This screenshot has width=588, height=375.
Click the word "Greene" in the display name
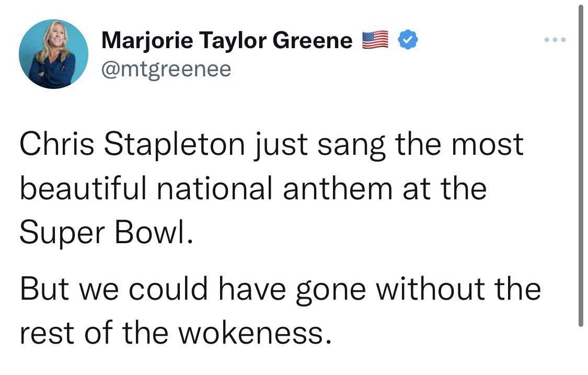tap(313, 40)
